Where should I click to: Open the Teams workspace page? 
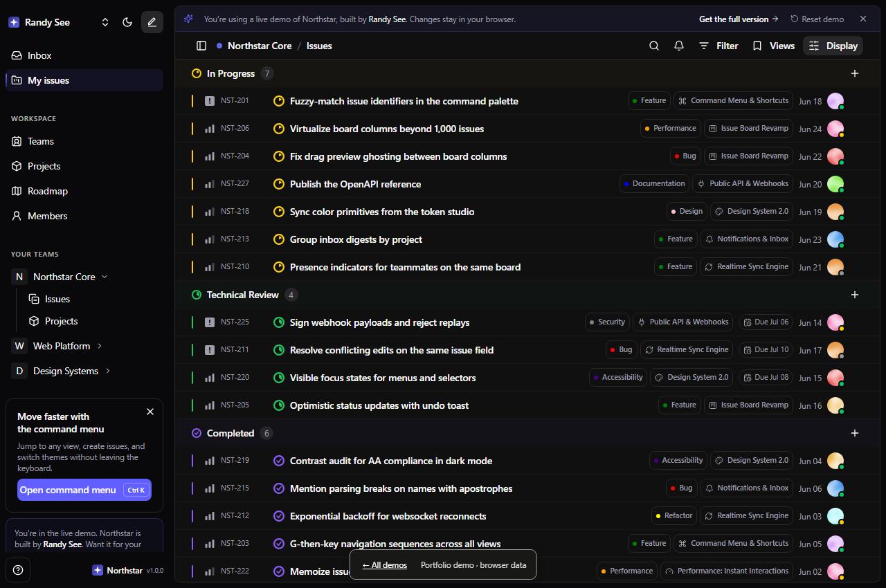point(84,141)
